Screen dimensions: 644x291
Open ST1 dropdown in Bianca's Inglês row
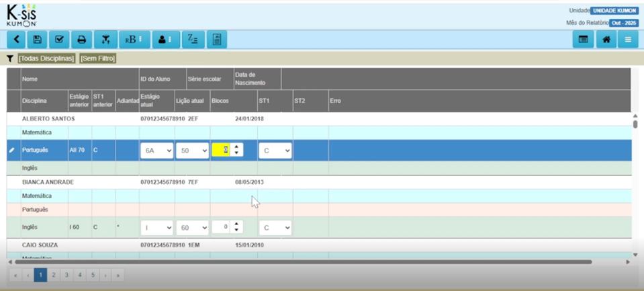pos(275,228)
